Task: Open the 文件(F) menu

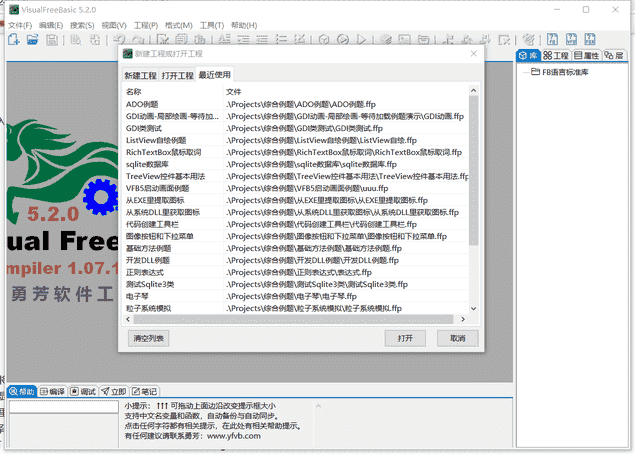Action: (x=20, y=25)
